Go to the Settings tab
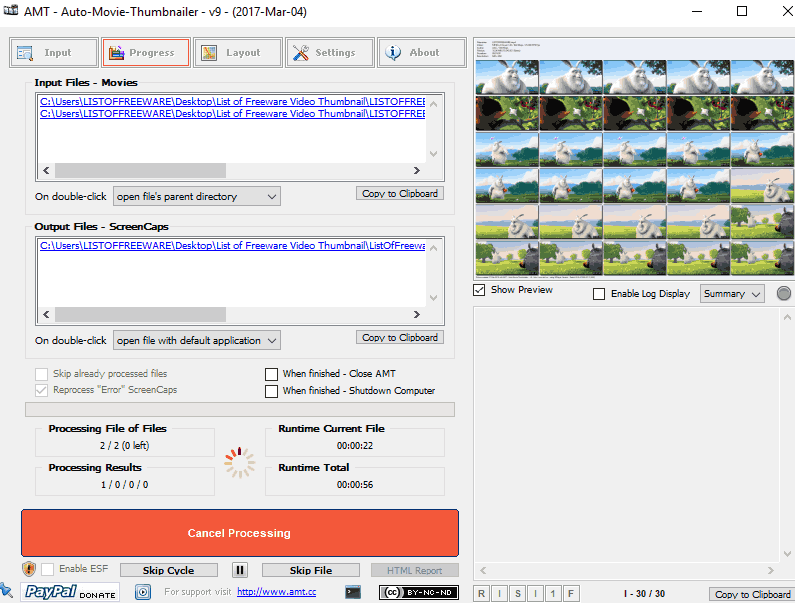 pos(330,53)
